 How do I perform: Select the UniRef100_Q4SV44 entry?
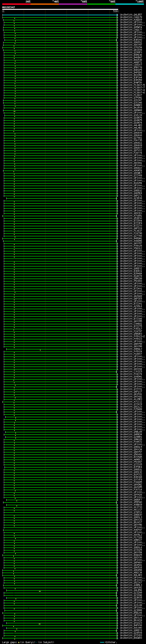pos(131,369)
